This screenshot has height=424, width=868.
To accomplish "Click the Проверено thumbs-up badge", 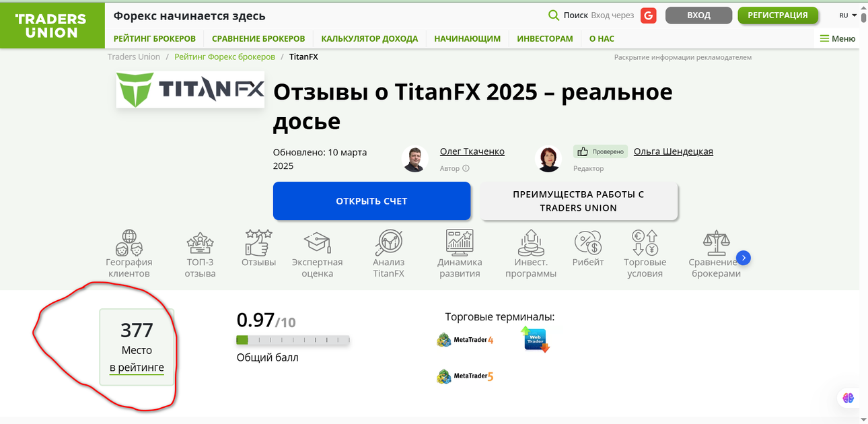I will click(600, 151).
